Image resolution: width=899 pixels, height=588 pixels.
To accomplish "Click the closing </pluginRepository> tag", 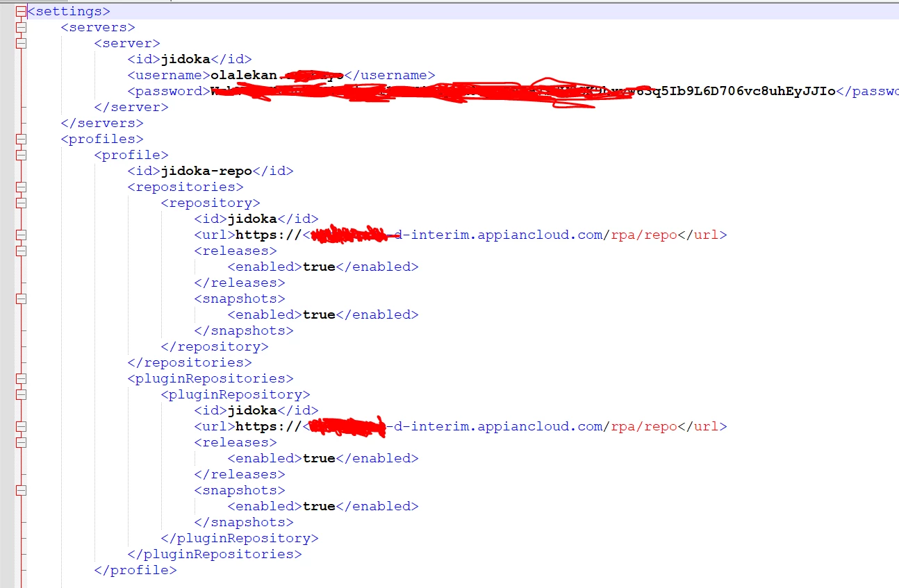I will click(240, 538).
